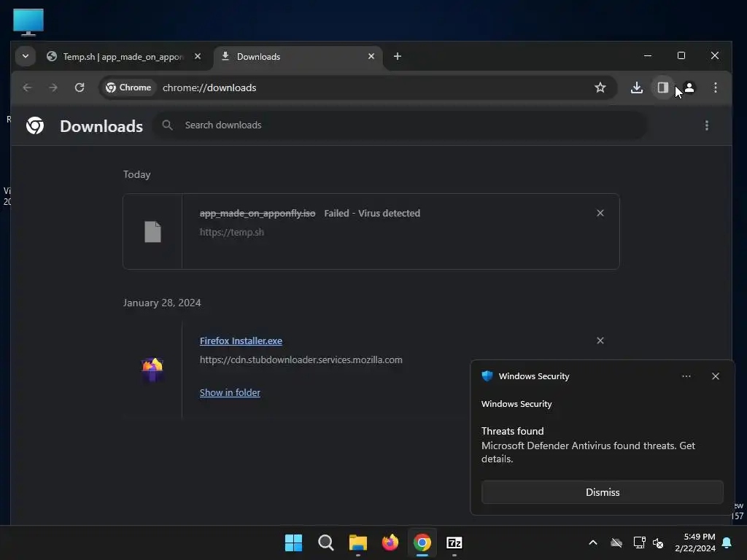
Task: Click the Chrome site info chip
Action: pyautogui.click(x=128, y=87)
